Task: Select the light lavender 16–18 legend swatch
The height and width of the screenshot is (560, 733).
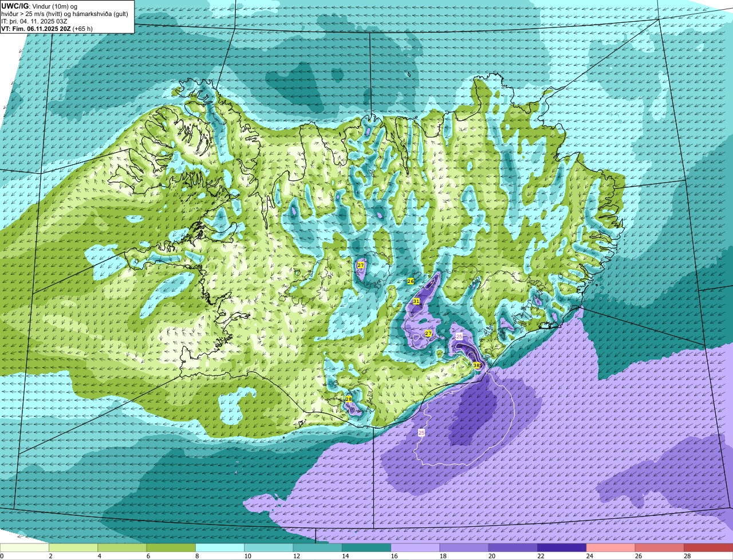Action: (415, 548)
